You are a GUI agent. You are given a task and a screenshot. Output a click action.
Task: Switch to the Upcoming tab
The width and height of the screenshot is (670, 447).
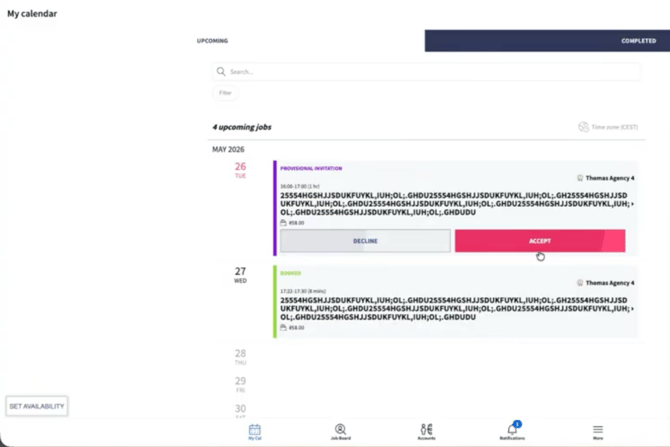tap(212, 41)
